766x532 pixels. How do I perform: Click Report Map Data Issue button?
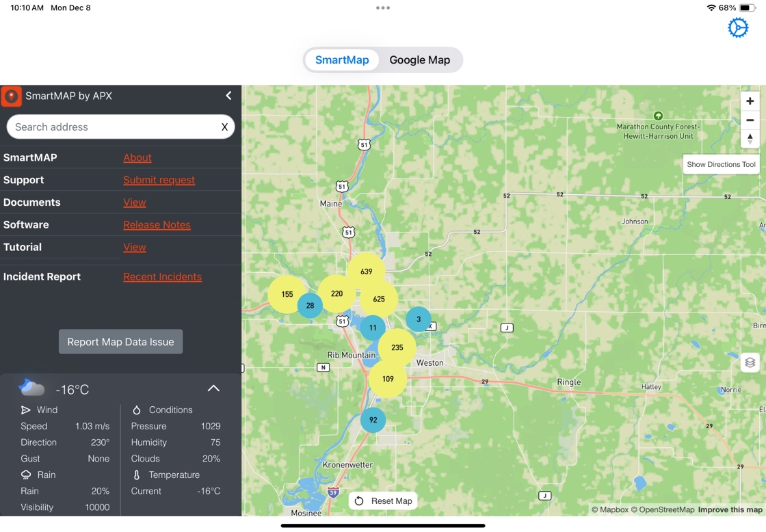point(120,342)
